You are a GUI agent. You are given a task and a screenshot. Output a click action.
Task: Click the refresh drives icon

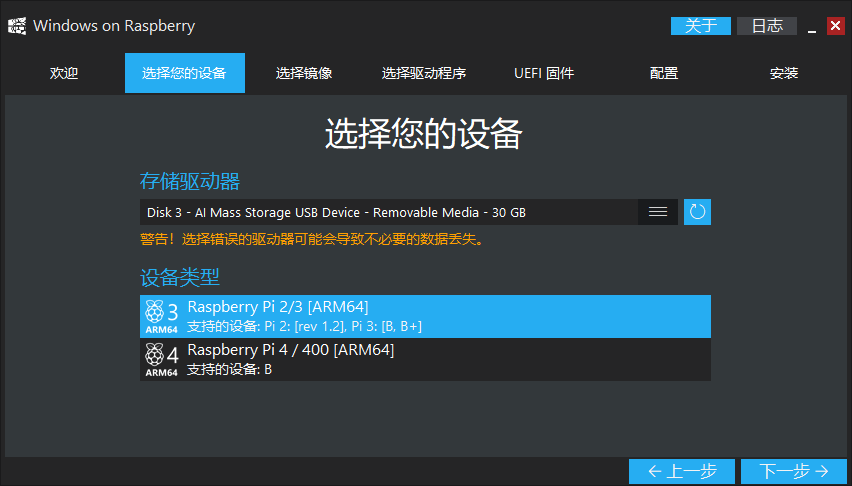[697, 212]
